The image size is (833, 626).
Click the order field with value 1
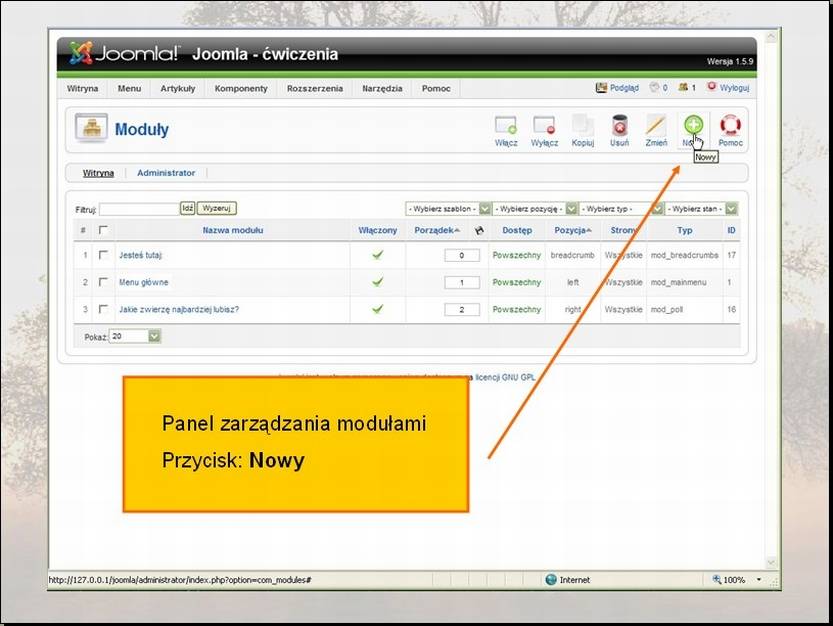point(462,282)
